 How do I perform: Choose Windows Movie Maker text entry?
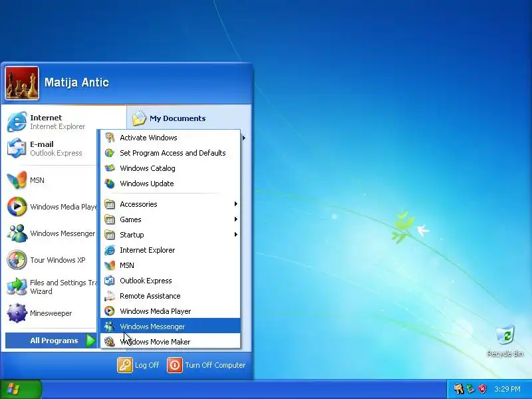pos(155,342)
